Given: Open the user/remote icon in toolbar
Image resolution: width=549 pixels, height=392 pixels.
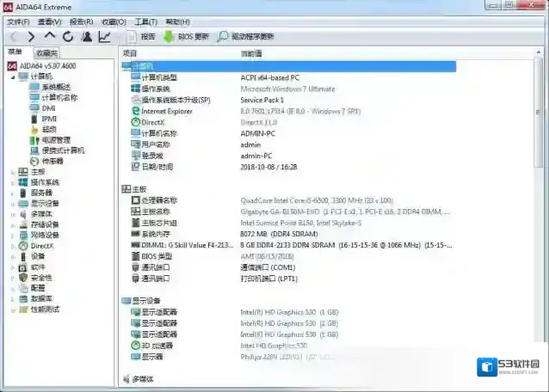Looking at the screenshot, I should 86,37.
